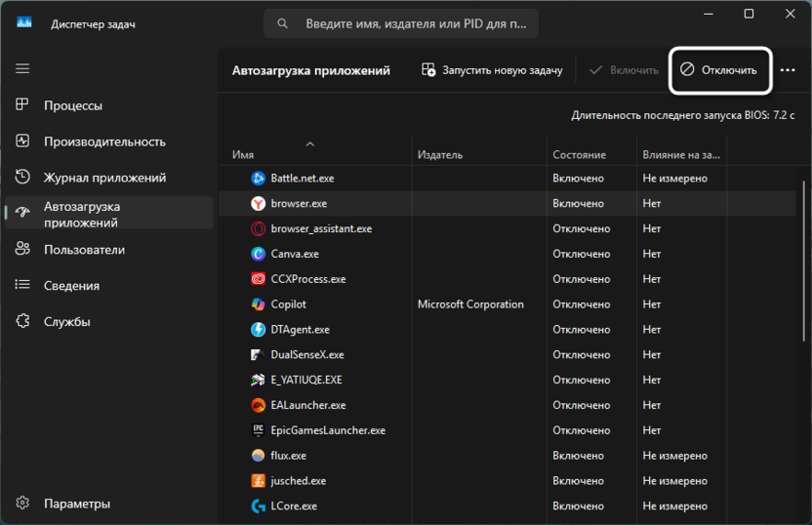Image resolution: width=812 pixels, height=525 pixels.
Task: Select the Battle.net.exe icon
Action: (258, 179)
